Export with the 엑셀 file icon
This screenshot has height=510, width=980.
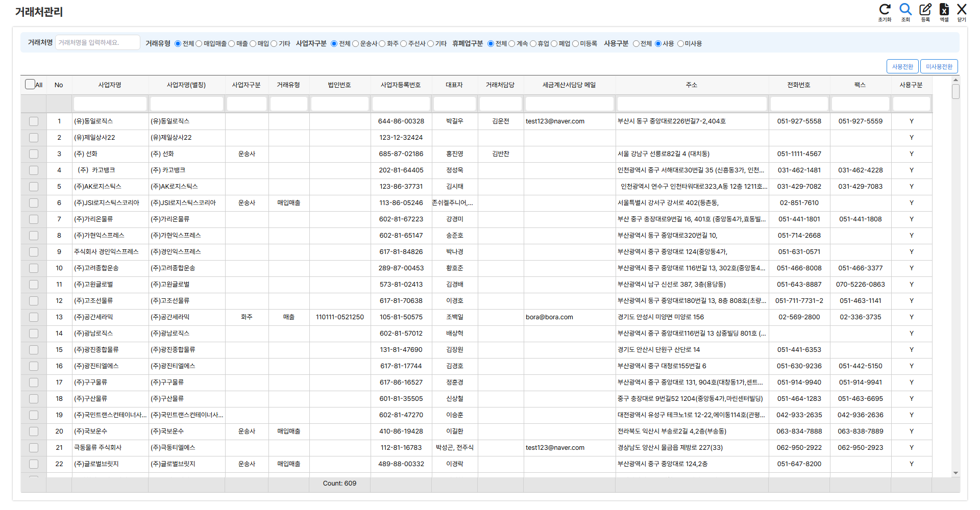pos(944,9)
